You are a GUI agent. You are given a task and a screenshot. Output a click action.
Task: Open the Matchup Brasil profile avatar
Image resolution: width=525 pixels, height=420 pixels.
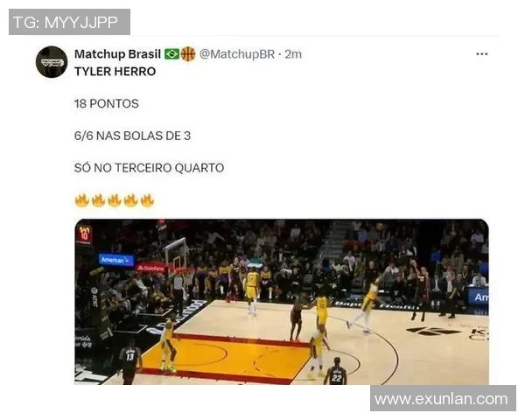52,62
